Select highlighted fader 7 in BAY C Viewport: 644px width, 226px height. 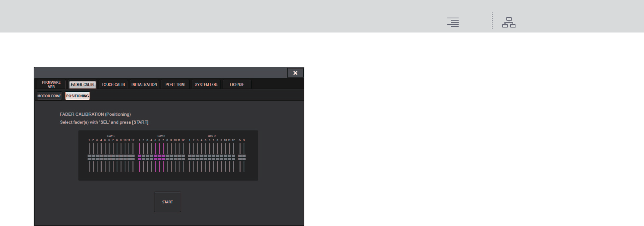(163, 157)
